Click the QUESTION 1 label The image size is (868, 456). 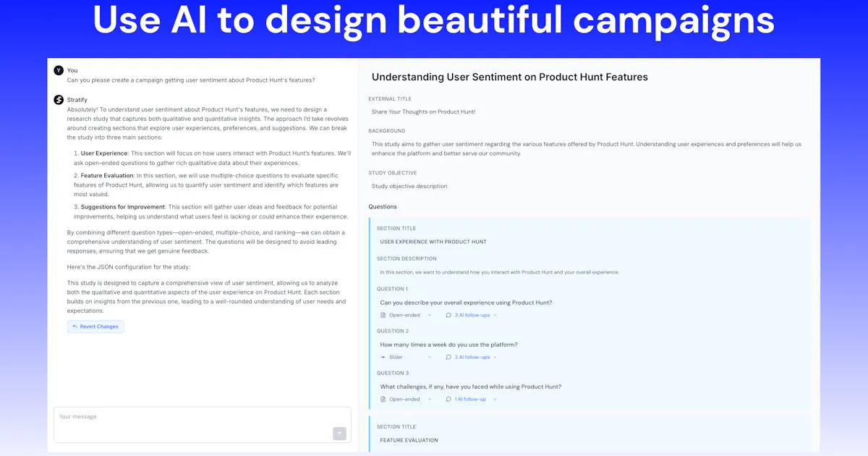tap(392, 289)
